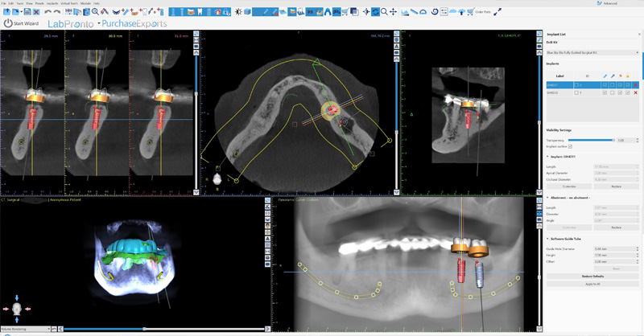Screen dimensions: 644x336
Task: Select the ruler distance measurement tool
Action: 414,12
